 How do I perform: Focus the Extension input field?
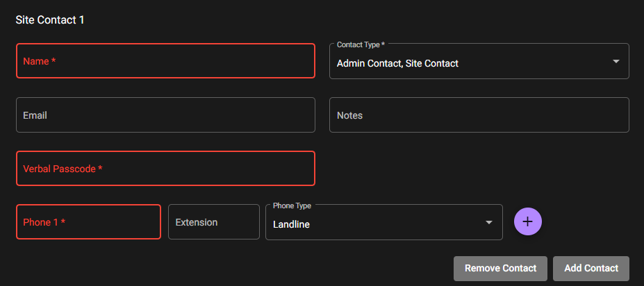(214, 221)
